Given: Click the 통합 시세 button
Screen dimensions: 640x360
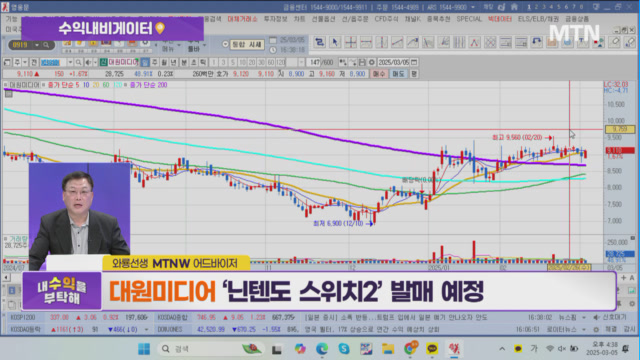Looking at the screenshot, I should click(247, 44).
